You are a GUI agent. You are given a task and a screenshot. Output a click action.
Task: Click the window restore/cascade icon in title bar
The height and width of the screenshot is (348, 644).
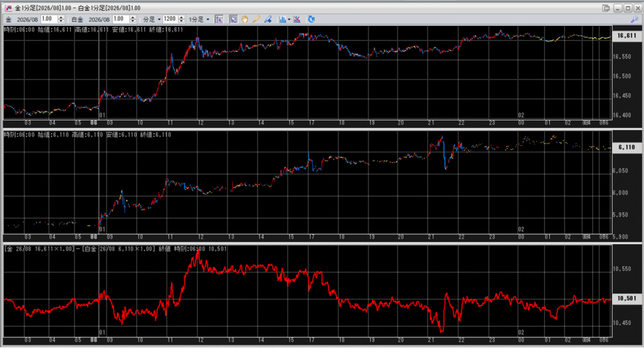pos(606,8)
